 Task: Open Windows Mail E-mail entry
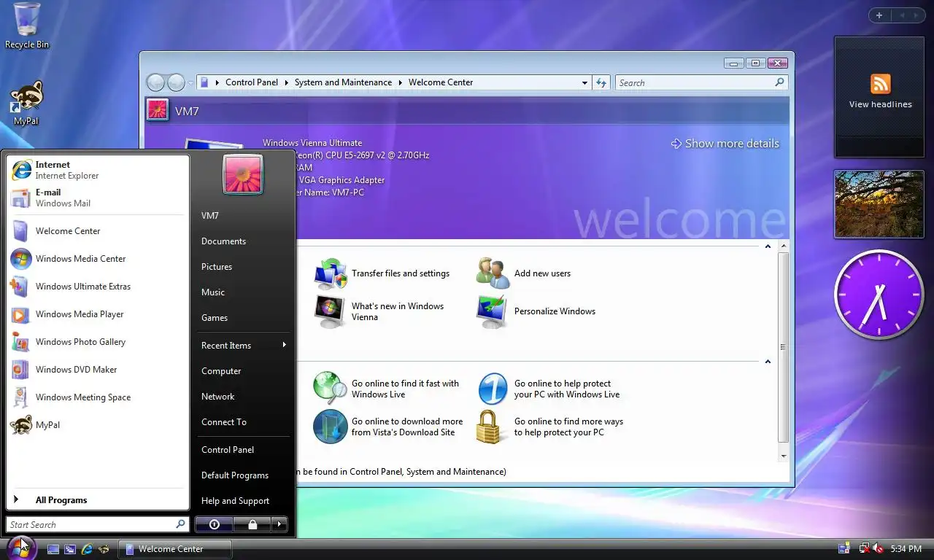click(98, 198)
